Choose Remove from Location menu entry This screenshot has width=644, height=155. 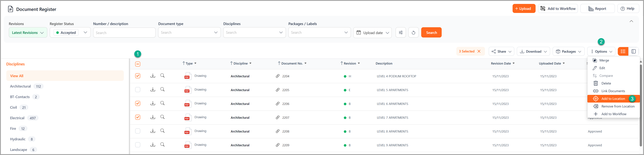tap(613, 106)
